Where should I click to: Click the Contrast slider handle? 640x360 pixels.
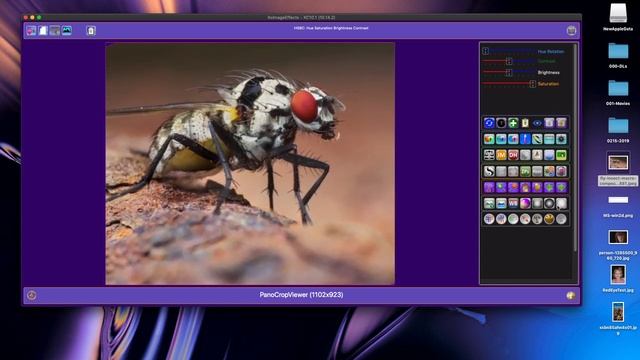click(x=509, y=61)
